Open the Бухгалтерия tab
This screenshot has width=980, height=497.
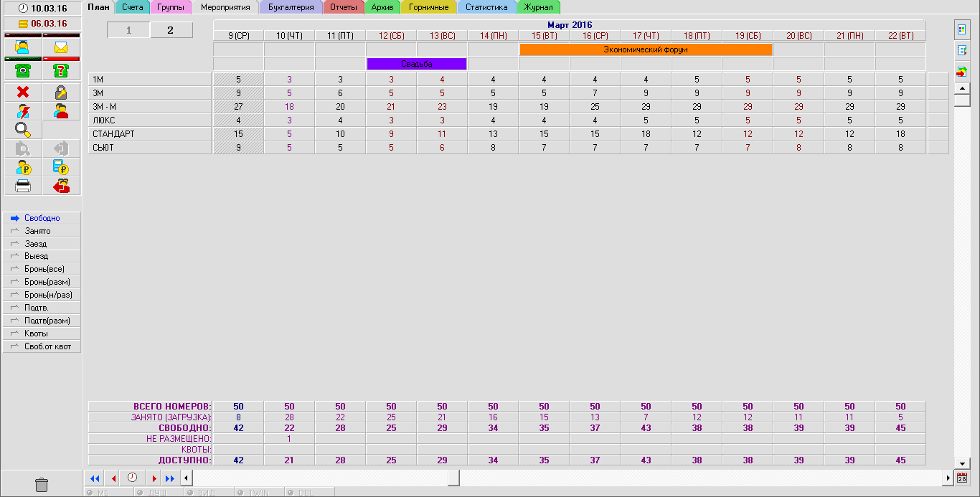pyautogui.click(x=291, y=7)
